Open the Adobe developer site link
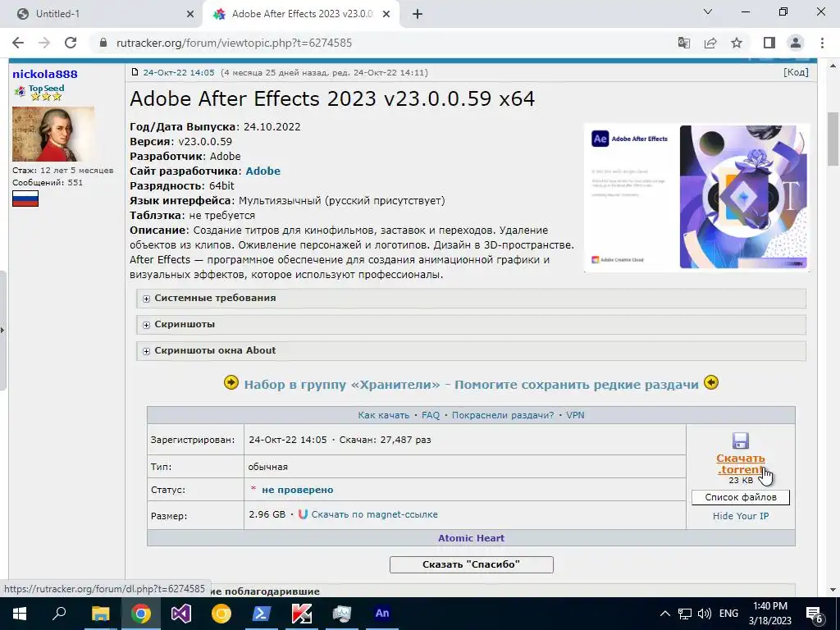 pyautogui.click(x=263, y=171)
